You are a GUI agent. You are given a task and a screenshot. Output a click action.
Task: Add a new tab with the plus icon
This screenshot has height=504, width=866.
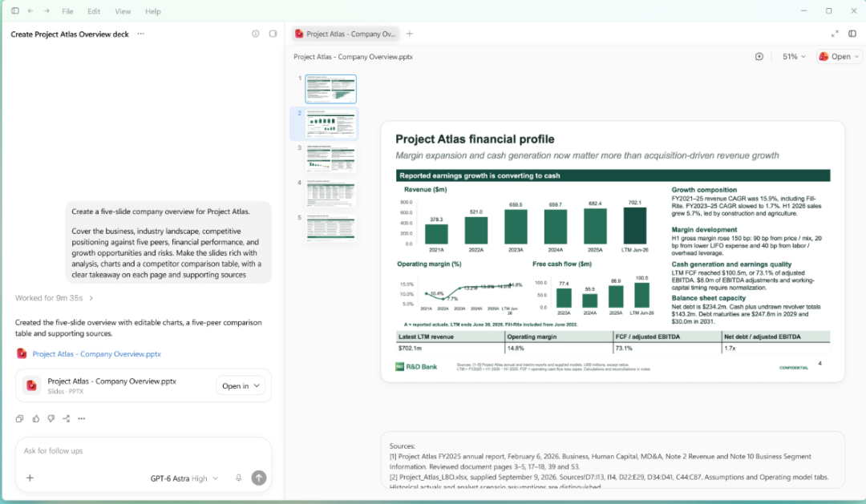pos(409,34)
